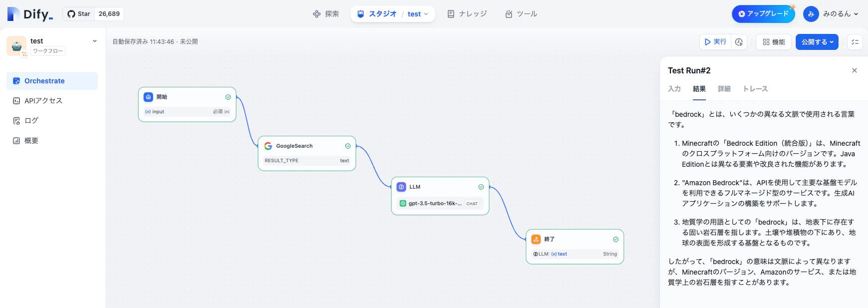
Task: Expand the 公開する publish dropdown
Action: click(x=817, y=42)
